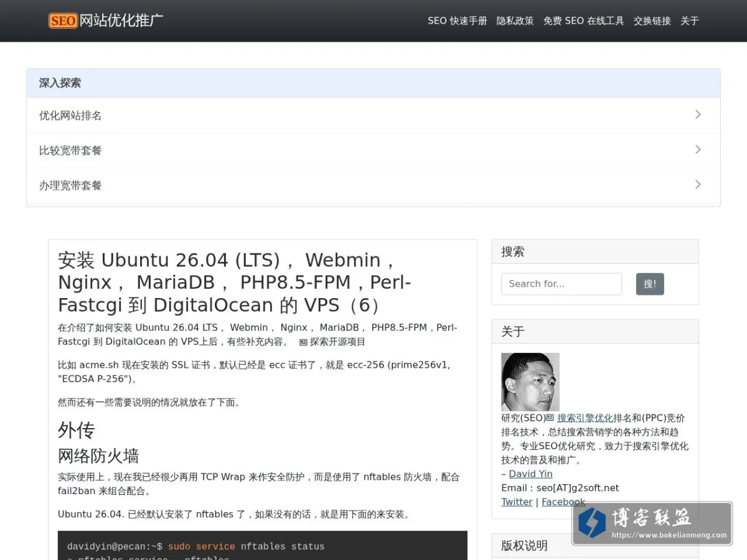Click the 探索开源项目 link
The image size is (747, 560).
[337, 342]
